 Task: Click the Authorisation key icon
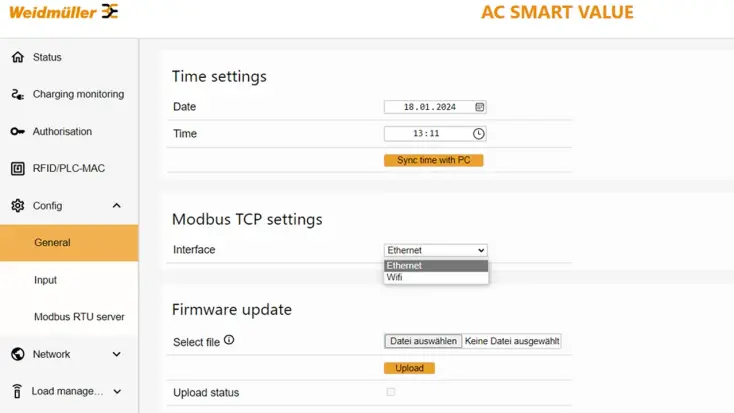click(17, 132)
